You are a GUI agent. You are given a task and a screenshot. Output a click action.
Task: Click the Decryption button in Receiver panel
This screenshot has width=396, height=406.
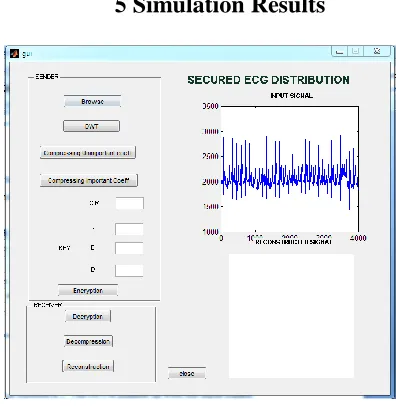88,316
